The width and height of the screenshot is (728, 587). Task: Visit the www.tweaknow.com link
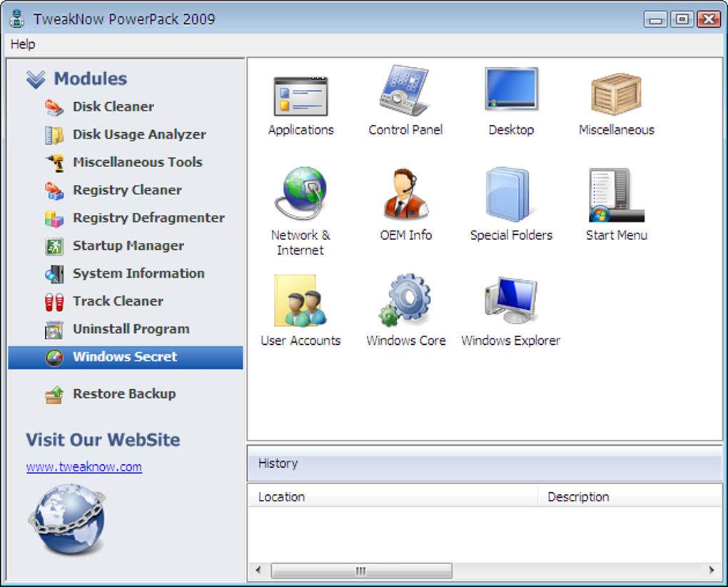[84, 467]
